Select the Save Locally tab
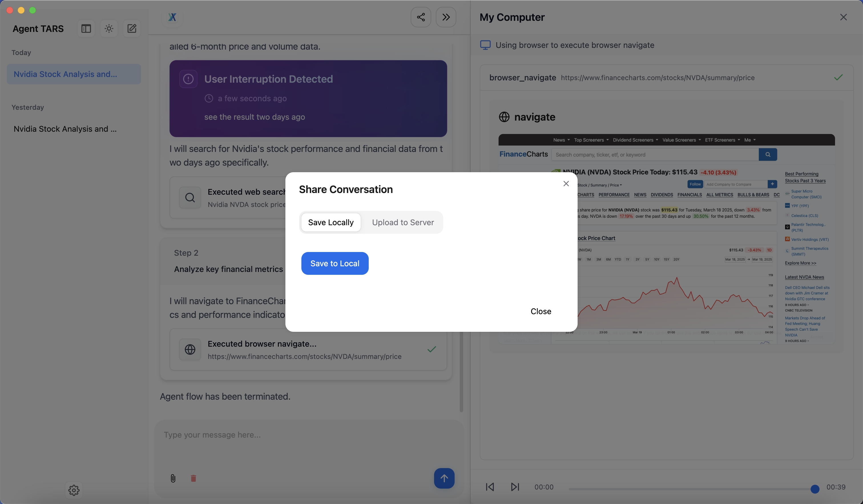 point(330,222)
